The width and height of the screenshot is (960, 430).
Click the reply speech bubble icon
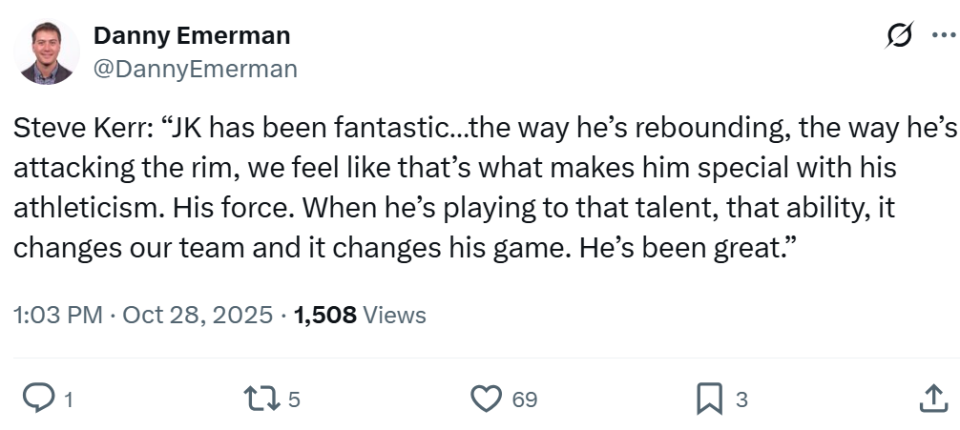pos(37,400)
